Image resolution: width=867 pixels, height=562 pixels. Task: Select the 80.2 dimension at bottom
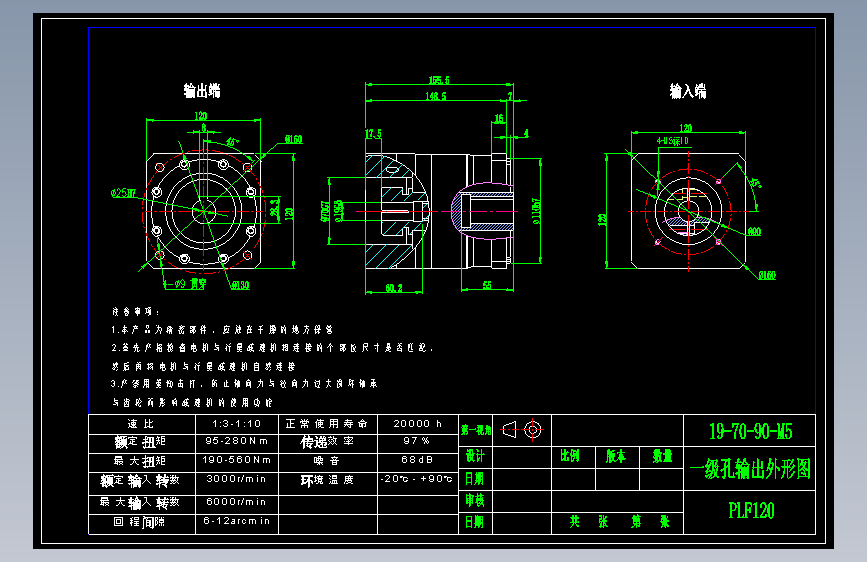pyautogui.click(x=394, y=288)
